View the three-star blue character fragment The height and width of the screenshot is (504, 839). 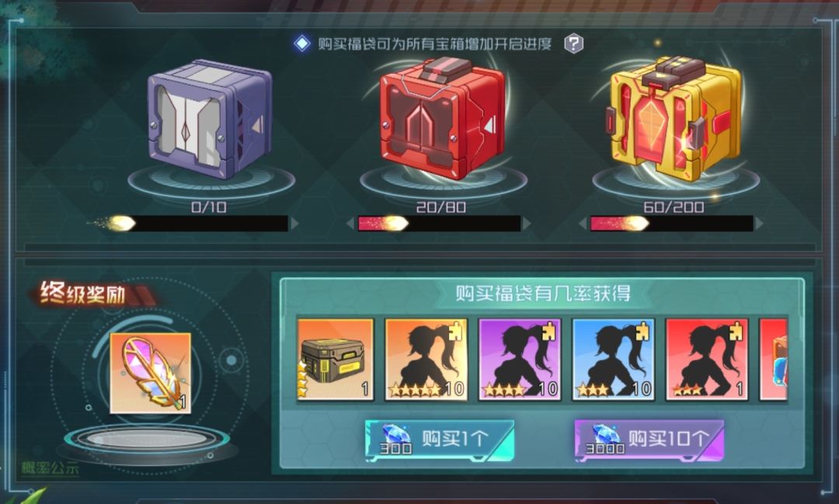pyautogui.click(x=613, y=359)
